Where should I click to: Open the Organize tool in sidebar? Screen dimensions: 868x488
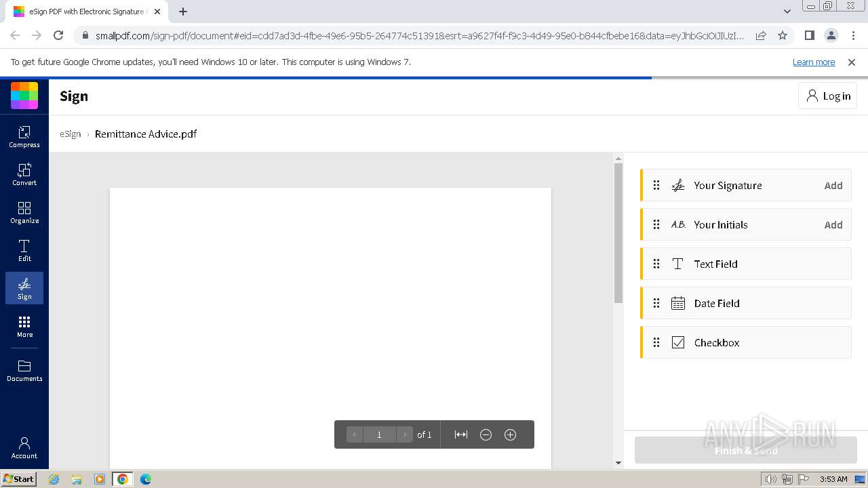(24, 212)
